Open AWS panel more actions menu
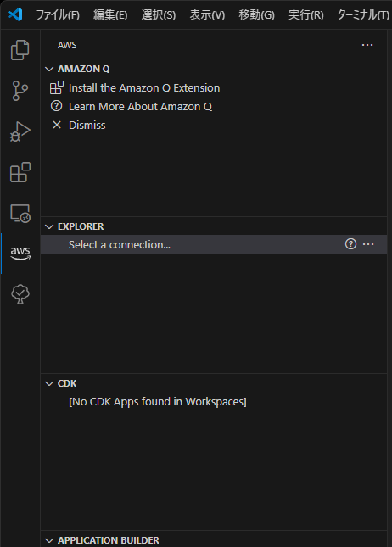The height and width of the screenshot is (547, 392). 367,45
